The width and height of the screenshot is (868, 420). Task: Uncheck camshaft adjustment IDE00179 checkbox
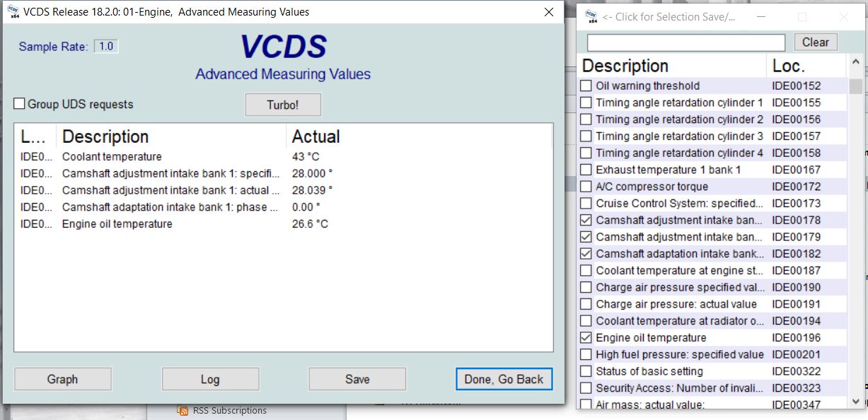[x=586, y=237]
